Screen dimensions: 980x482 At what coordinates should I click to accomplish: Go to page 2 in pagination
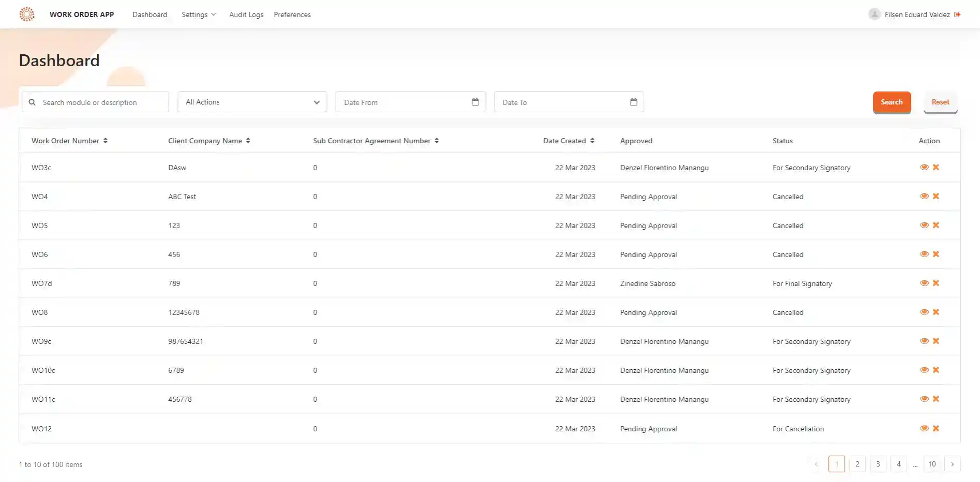click(857, 464)
